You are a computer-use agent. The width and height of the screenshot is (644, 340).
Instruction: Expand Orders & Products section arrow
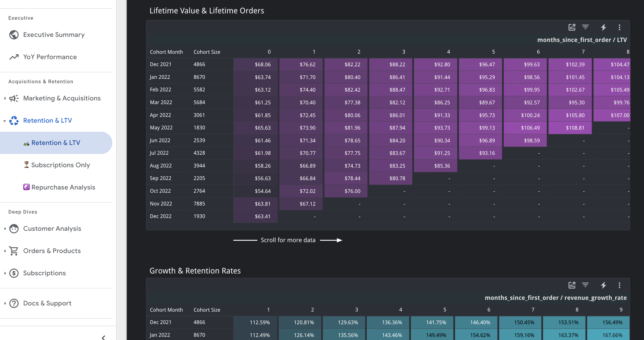coord(5,251)
